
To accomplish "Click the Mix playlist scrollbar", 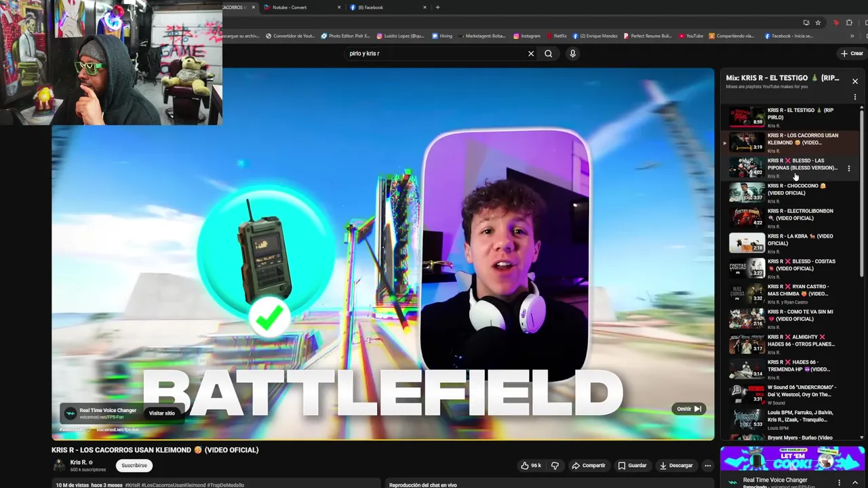I will coord(862,192).
